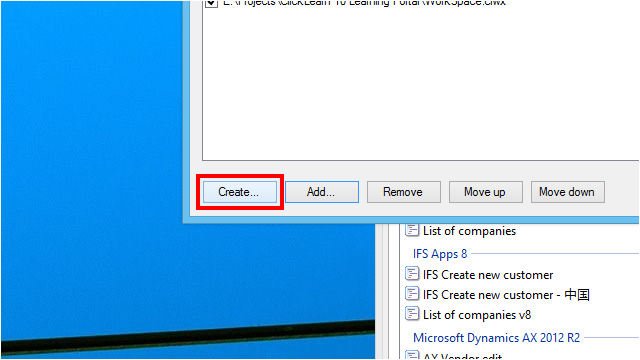This screenshot has width=640, height=360.
Task: Click the recording icon left of AX Vendor edit
Action: click(x=412, y=355)
